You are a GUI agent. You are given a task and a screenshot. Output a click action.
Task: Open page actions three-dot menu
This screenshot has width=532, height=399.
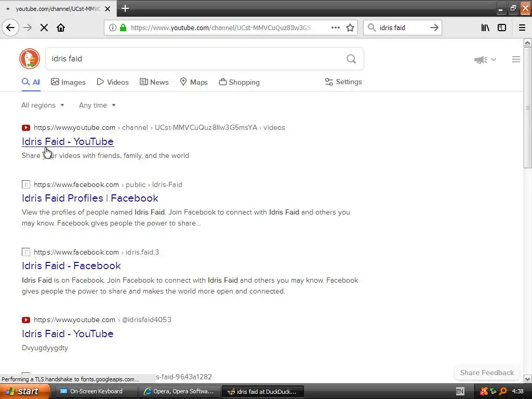coord(335,28)
